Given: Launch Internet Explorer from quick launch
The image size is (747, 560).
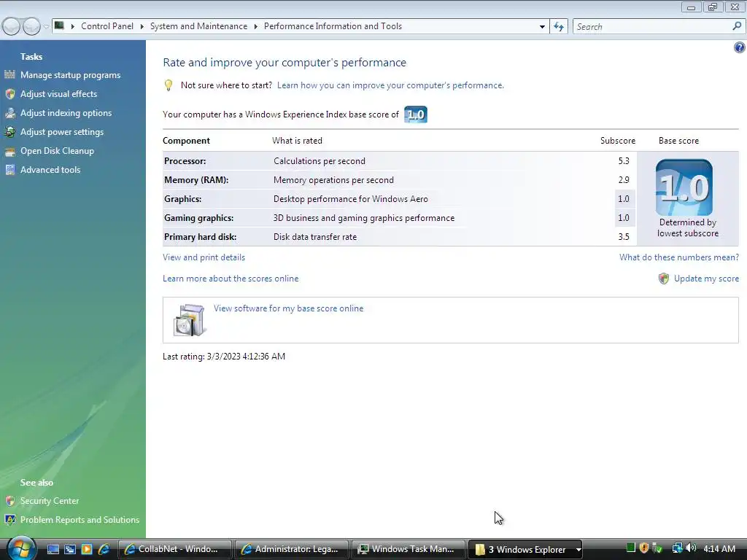Looking at the screenshot, I should (104, 549).
